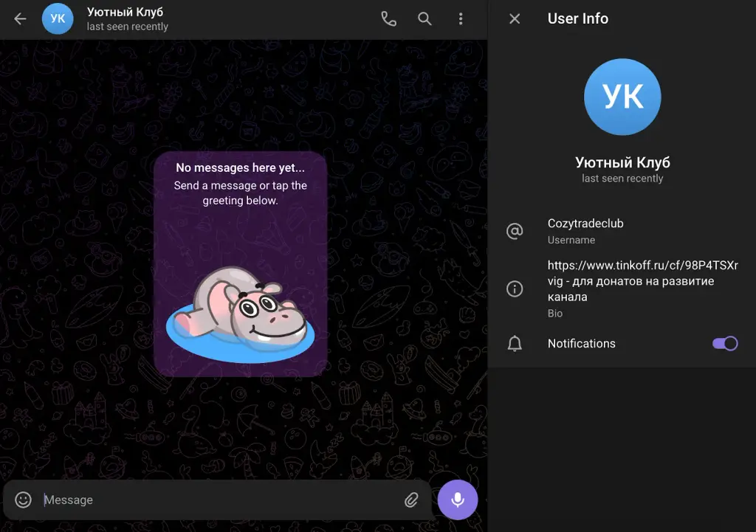
Task: Start a voice call with Уютный Клуб
Action: pyautogui.click(x=388, y=18)
